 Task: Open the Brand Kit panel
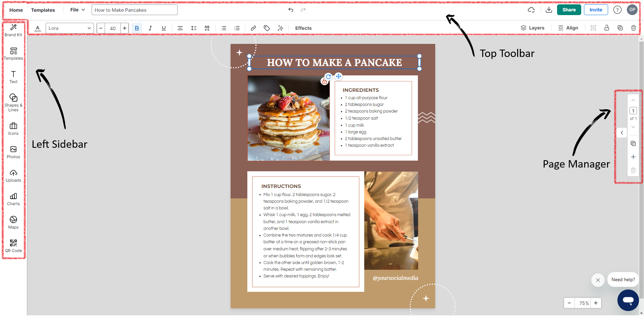[13, 30]
